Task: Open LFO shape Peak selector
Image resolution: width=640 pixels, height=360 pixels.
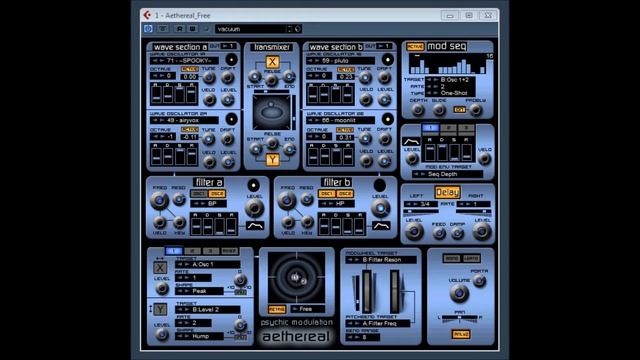Action: coord(199,291)
